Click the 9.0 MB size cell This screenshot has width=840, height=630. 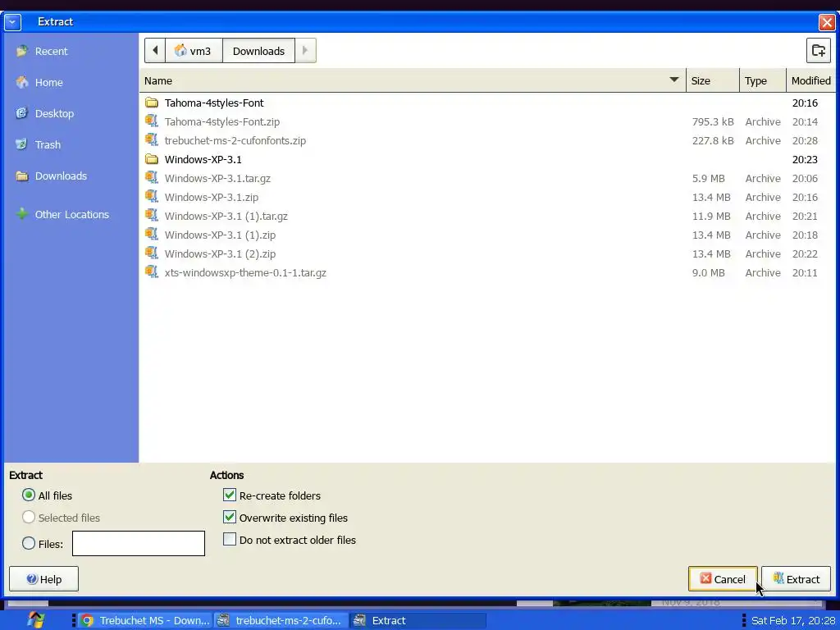point(708,272)
